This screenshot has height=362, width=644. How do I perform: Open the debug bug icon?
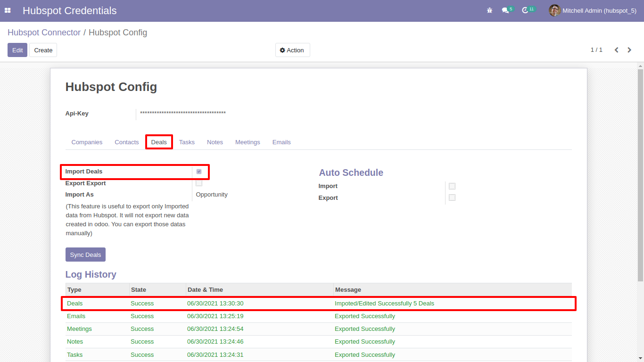pos(489,10)
